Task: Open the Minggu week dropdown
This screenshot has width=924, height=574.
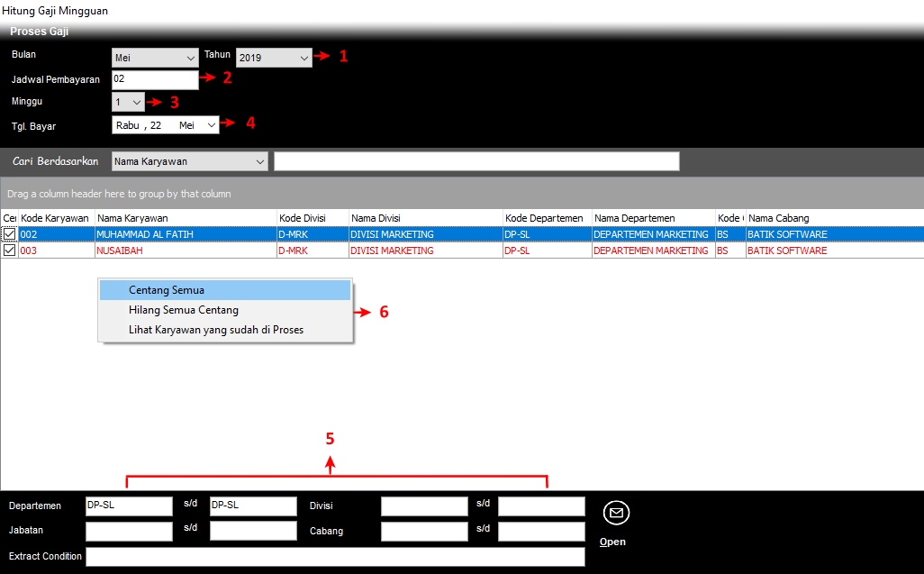Action: 136,103
